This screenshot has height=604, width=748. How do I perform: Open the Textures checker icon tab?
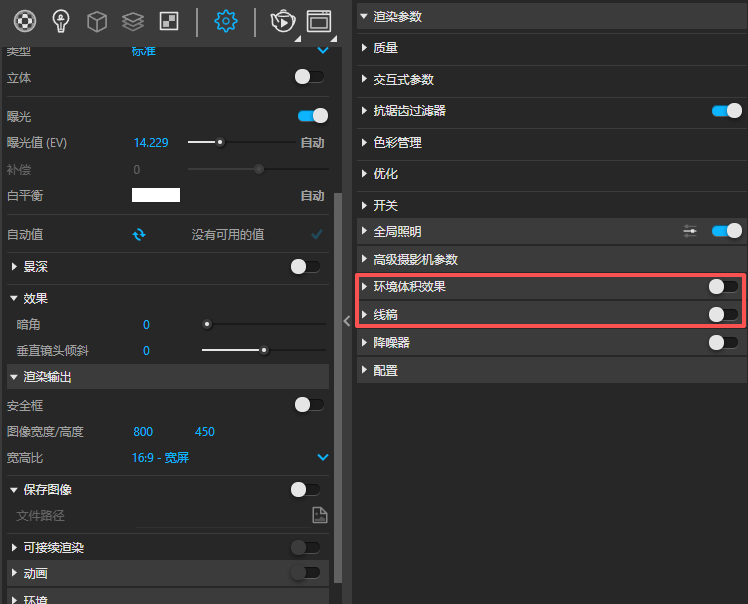[x=168, y=20]
